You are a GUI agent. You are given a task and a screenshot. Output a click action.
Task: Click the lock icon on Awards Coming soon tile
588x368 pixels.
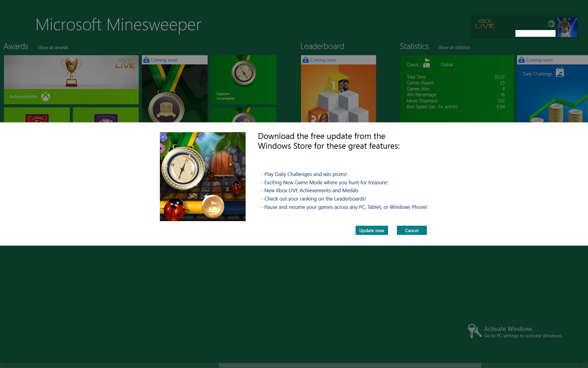(x=146, y=60)
